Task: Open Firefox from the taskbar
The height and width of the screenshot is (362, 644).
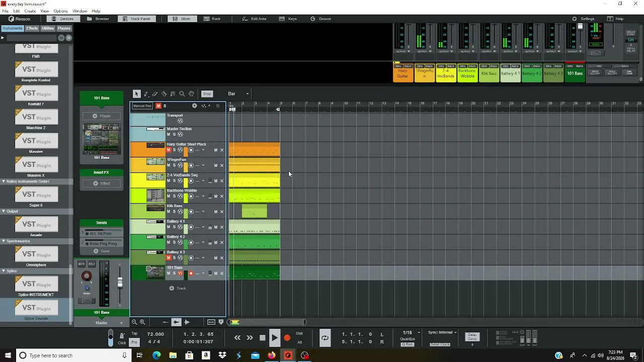Action: pos(272,355)
